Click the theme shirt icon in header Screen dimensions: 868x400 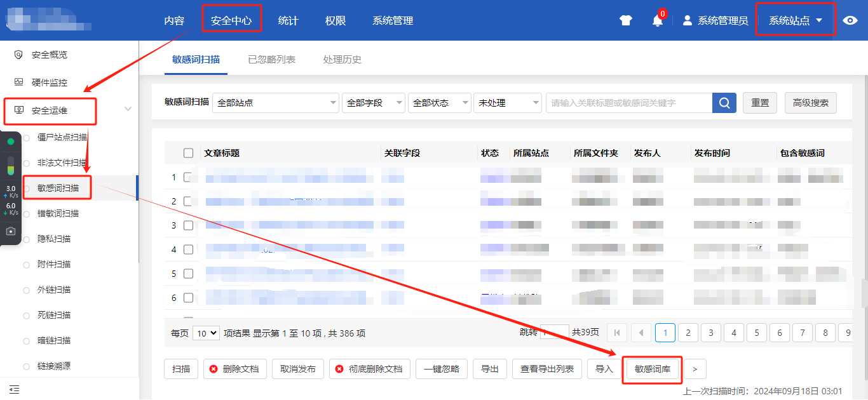point(626,20)
